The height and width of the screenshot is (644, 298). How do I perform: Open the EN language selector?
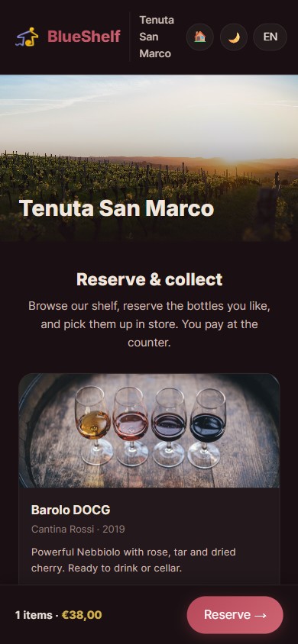click(x=270, y=37)
